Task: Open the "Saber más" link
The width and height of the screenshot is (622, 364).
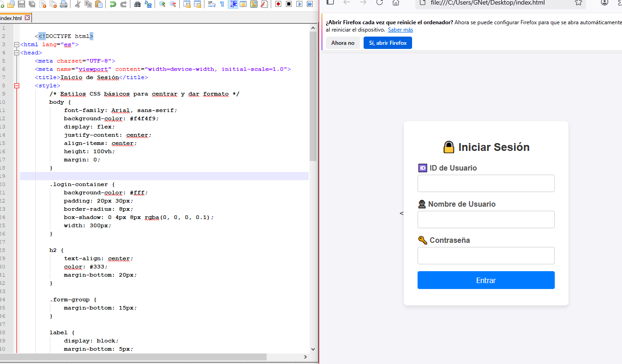Action: click(x=400, y=30)
